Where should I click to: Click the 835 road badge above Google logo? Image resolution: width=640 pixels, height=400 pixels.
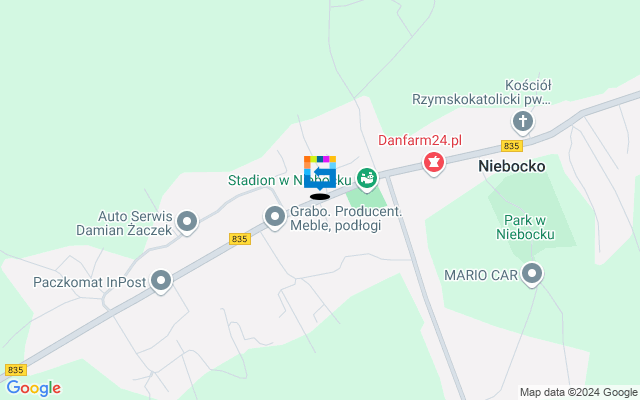16,370
